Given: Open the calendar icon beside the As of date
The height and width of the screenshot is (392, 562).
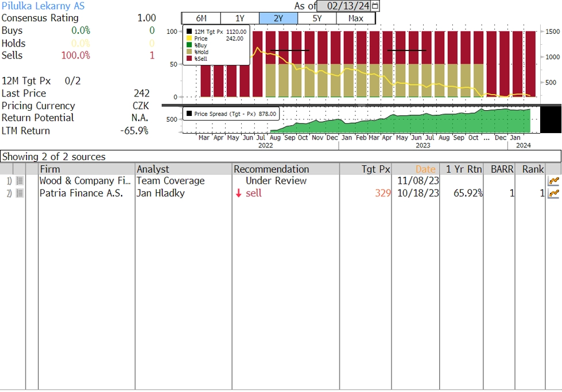Looking at the screenshot, I should 375,6.
